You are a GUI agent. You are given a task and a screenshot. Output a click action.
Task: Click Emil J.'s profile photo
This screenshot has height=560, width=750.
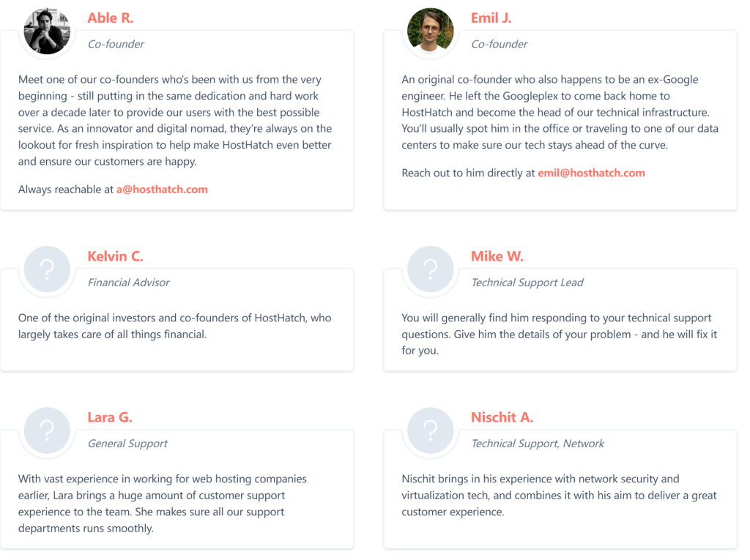[431, 31]
